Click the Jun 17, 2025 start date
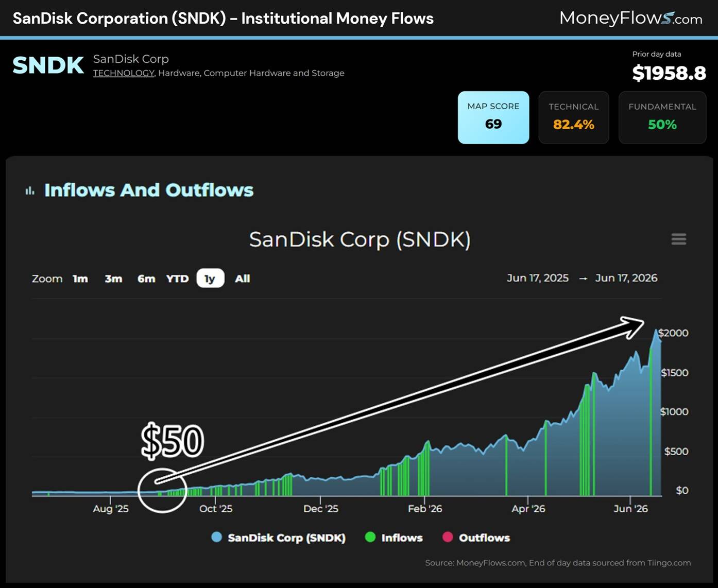The height and width of the screenshot is (588, 718). 538,278
